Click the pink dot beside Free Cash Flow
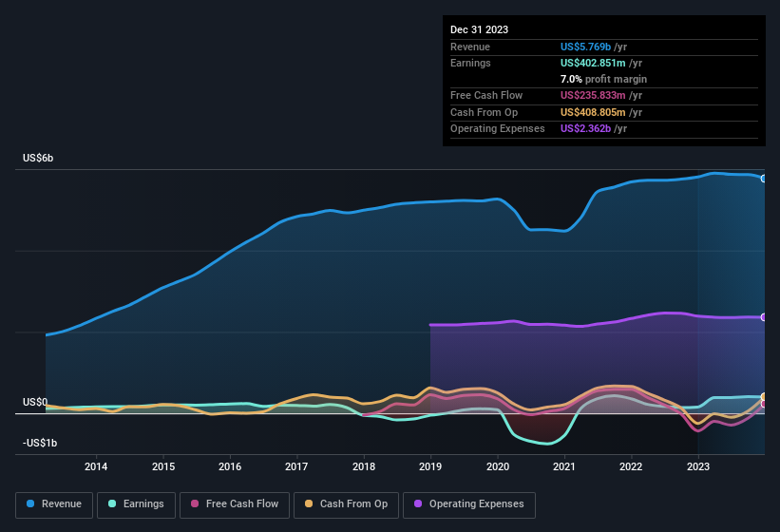The image size is (780, 532). click(x=194, y=504)
